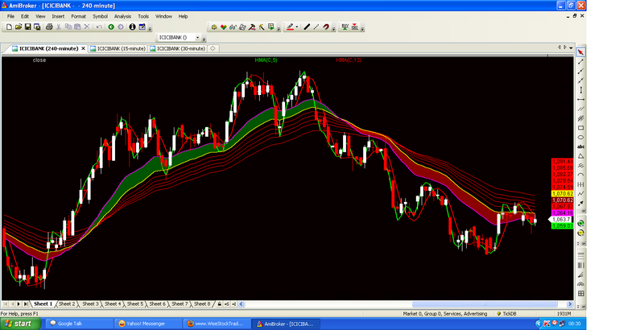Open the Insert menu
The width and height of the screenshot is (644, 330).
58,16
